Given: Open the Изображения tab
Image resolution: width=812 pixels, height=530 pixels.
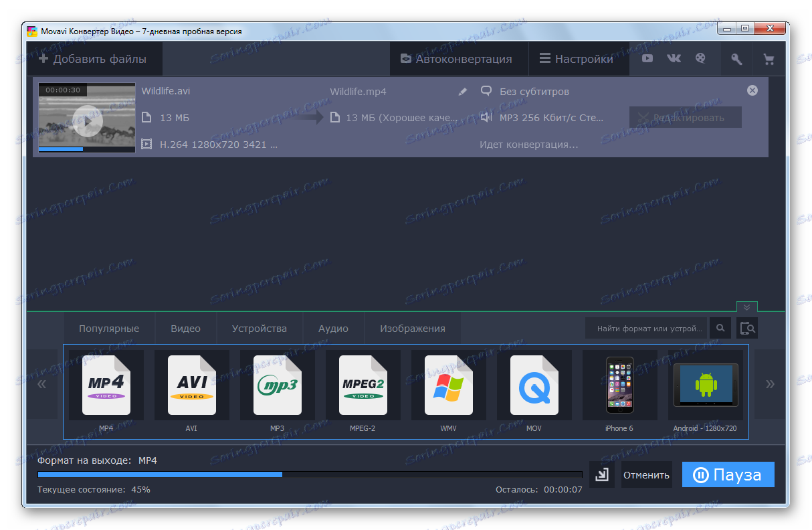Looking at the screenshot, I should coord(413,329).
